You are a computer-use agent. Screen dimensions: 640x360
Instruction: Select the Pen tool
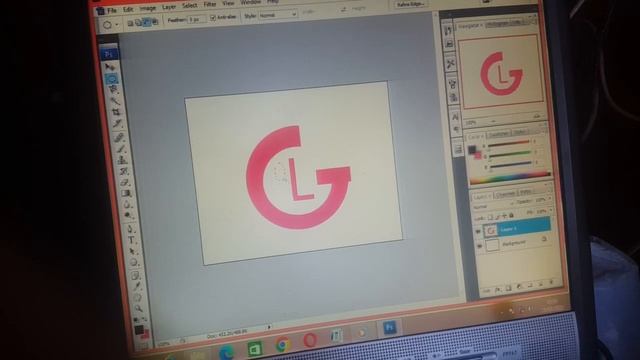coord(131,229)
